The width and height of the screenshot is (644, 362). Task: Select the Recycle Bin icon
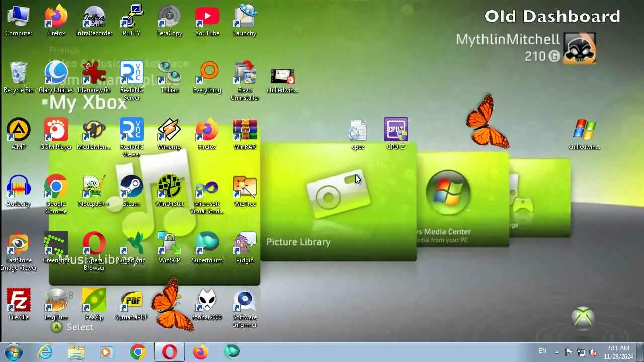tap(19, 78)
